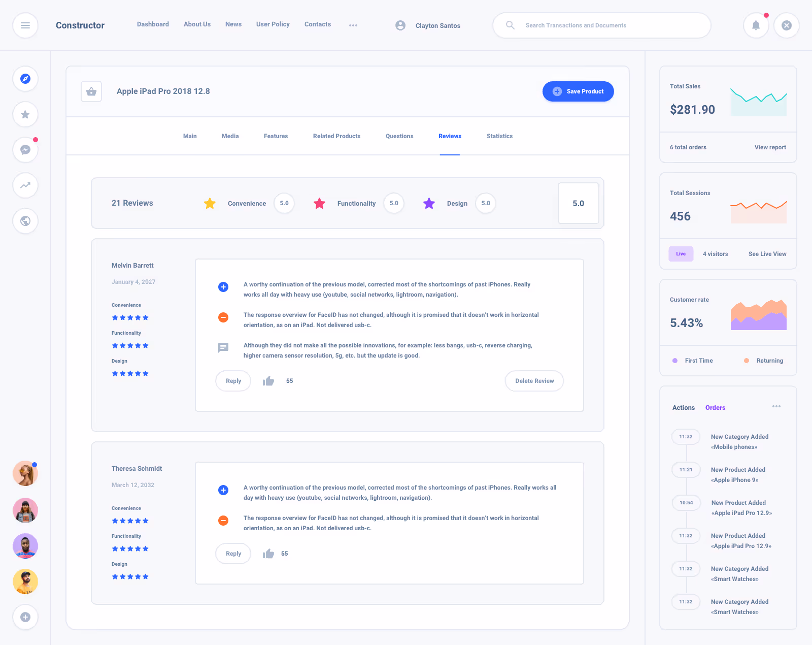The height and width of the screenshot is (645, 812).
Task: Click the 11:21 timeline entry marker
Action: [x=686, y=470]
